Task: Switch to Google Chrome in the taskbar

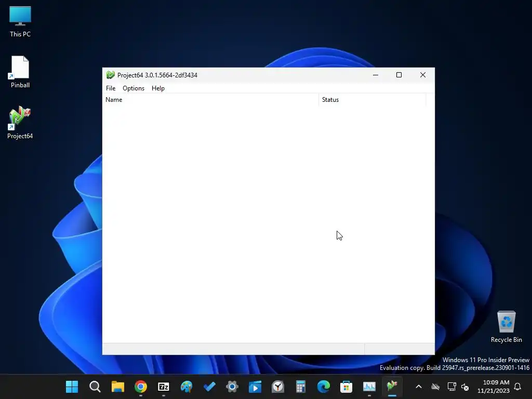Action: (140, 387)
